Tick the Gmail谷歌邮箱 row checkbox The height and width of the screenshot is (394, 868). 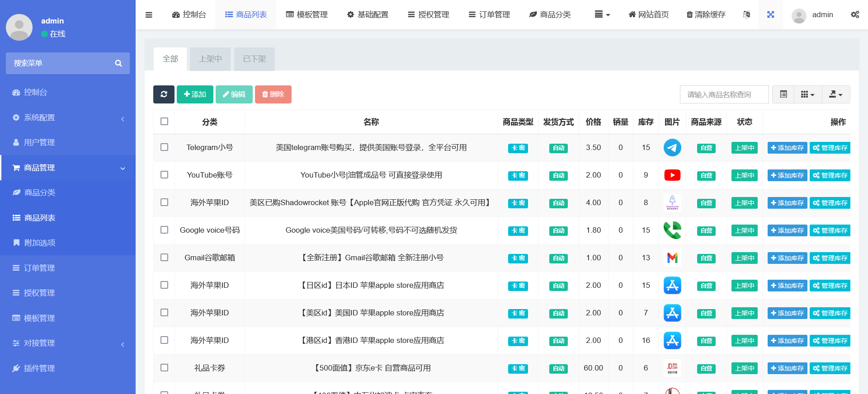(164, 258)
